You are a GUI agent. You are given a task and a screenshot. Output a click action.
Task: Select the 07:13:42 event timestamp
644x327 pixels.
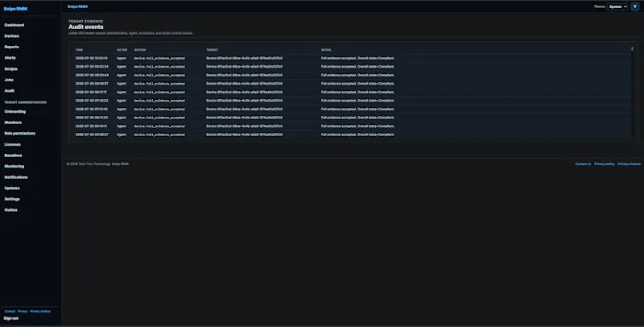click(92, 110)
